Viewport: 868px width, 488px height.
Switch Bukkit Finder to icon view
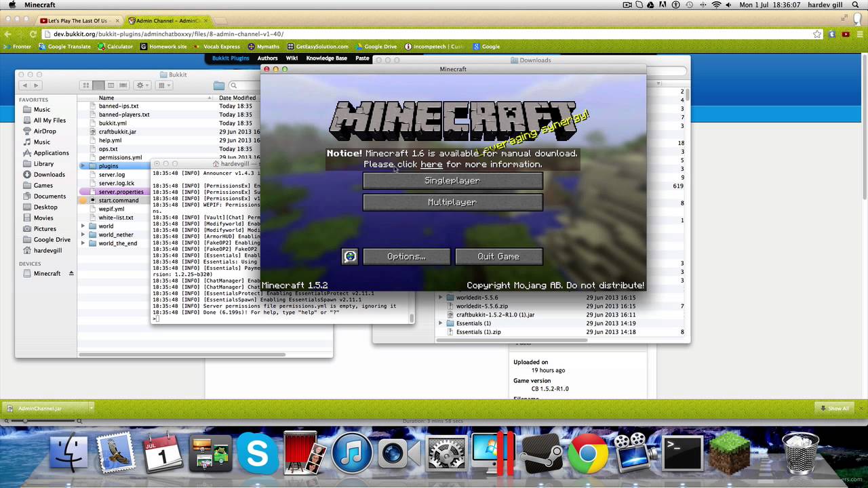point(86,85)
